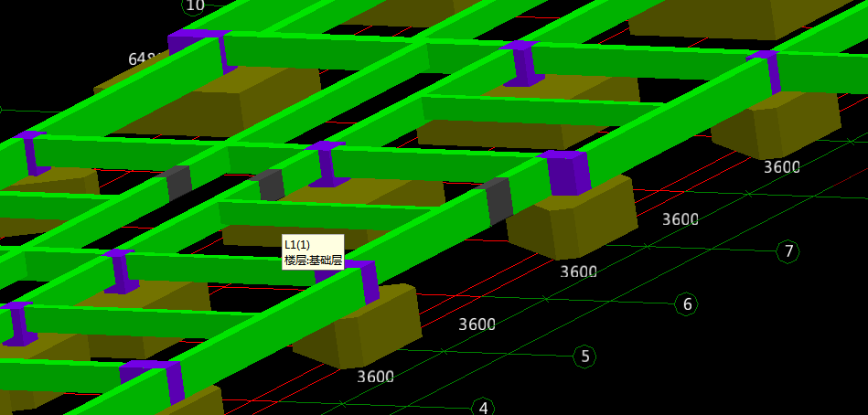Select the 3600 dimension between axes 4 and 5
Screen dimensions: 868x415
[x=375, y=377]
